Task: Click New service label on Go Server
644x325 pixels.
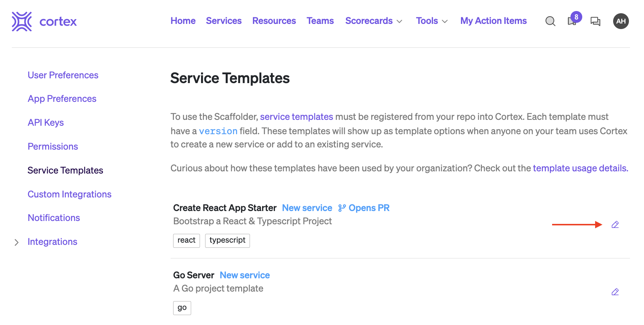Action: pyautogui.click(x=245, y=275)
